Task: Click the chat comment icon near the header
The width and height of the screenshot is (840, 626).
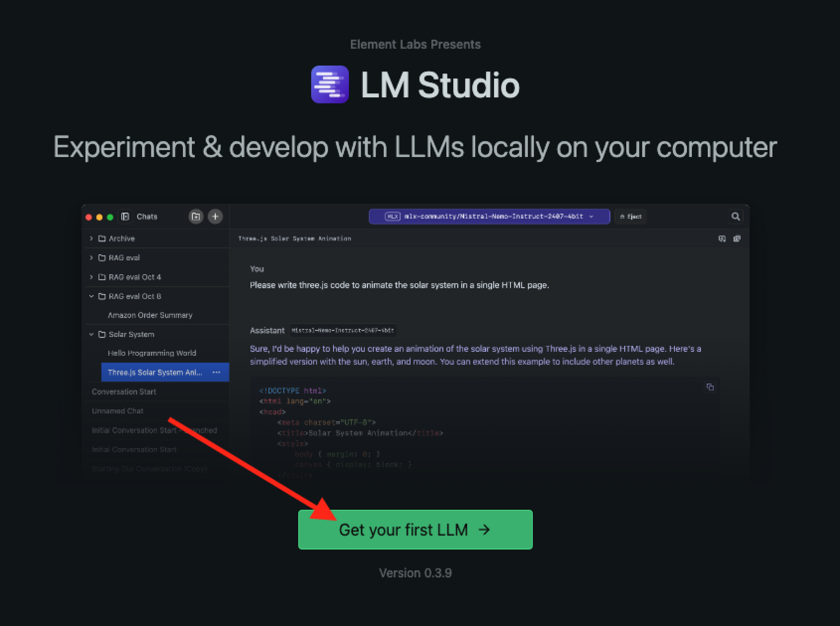Action: click(x=722, y=238)
